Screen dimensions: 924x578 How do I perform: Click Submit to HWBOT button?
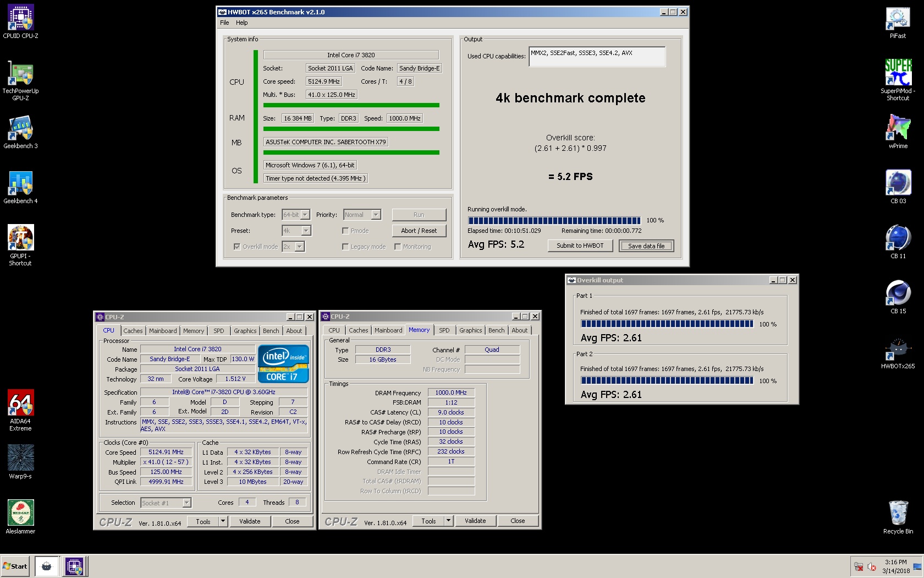tap(580, 246)
